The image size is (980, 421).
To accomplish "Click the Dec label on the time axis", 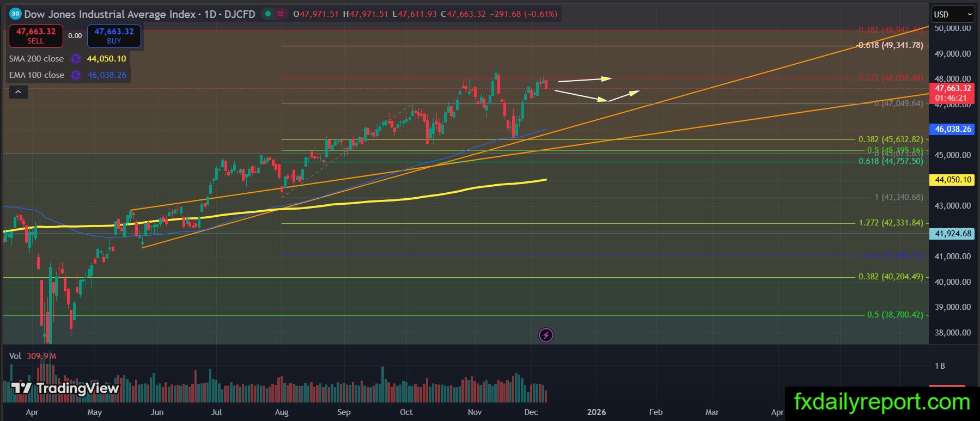I will click(531, 412).
